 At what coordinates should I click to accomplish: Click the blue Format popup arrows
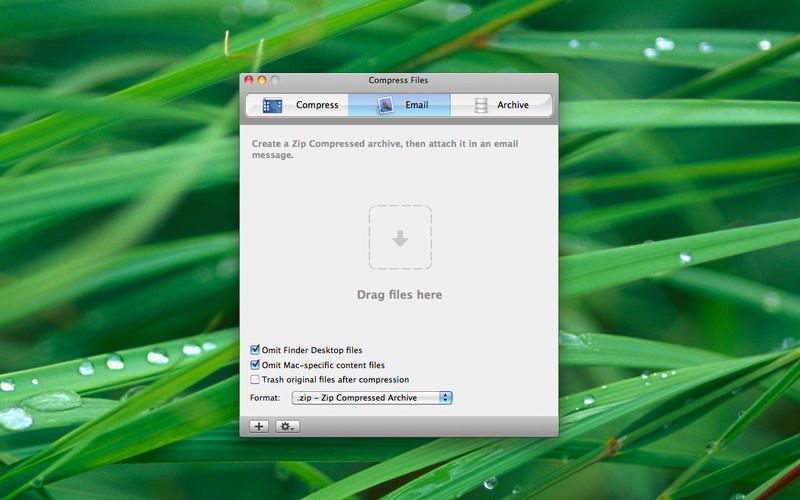446,398
